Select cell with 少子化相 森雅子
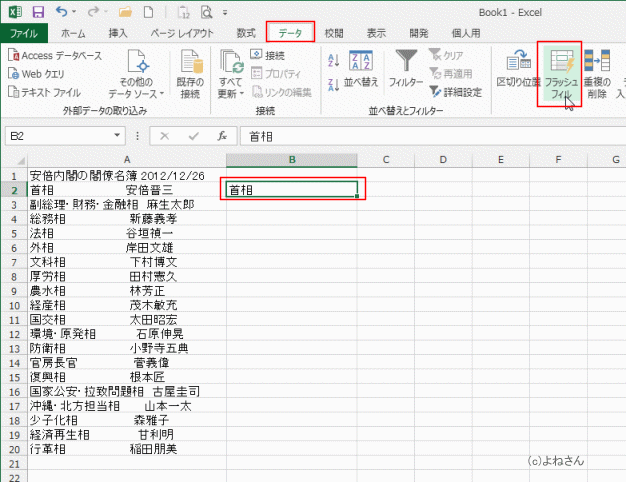626x482 pixels. click(127, 420)
